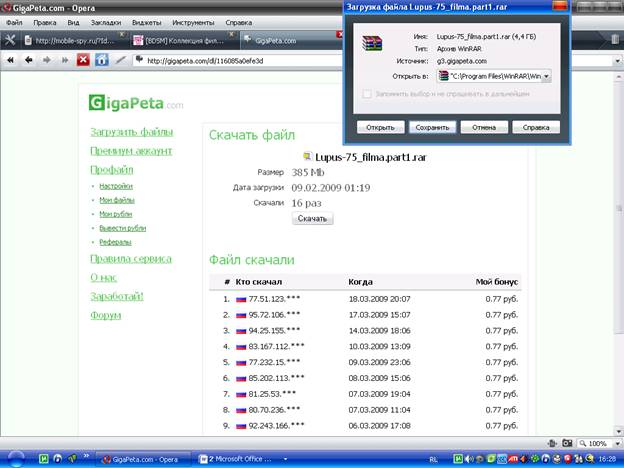The width and height of the screenshot is (624, 468).
Task: Open Правила сервиса link
Action: (x=131, y=259)
